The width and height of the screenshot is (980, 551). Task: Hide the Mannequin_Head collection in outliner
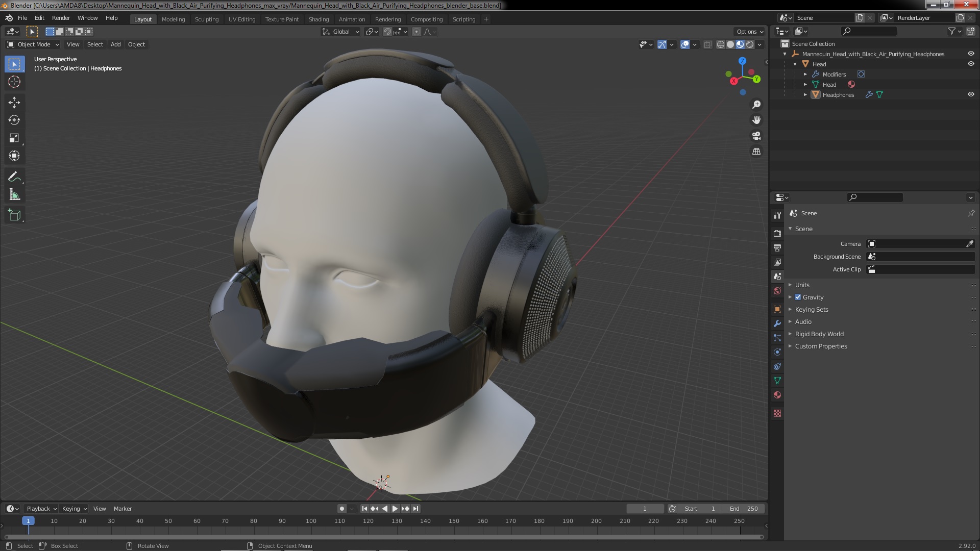[971, 54]
